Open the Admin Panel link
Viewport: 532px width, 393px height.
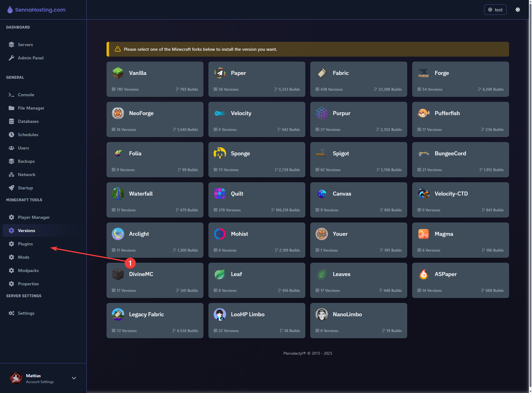coord(31,58)
